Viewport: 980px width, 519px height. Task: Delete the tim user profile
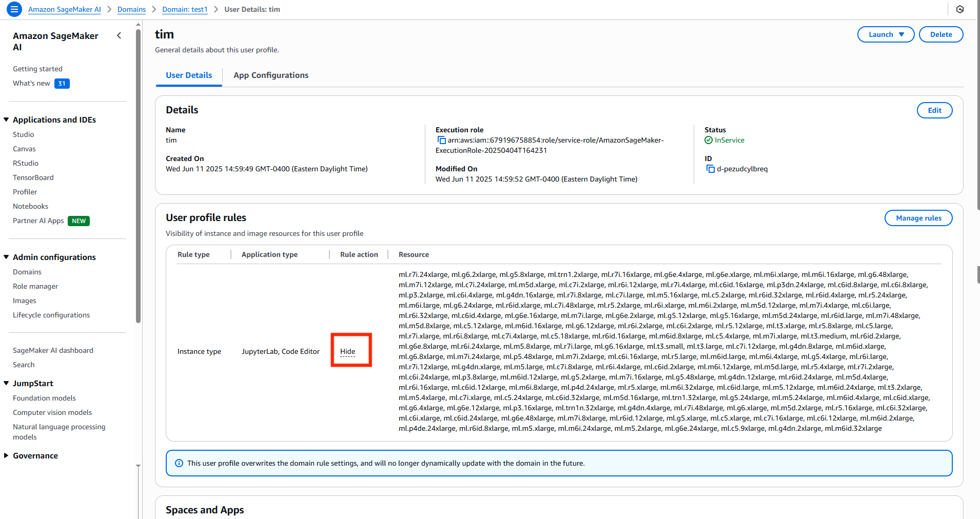pos(941,34)
